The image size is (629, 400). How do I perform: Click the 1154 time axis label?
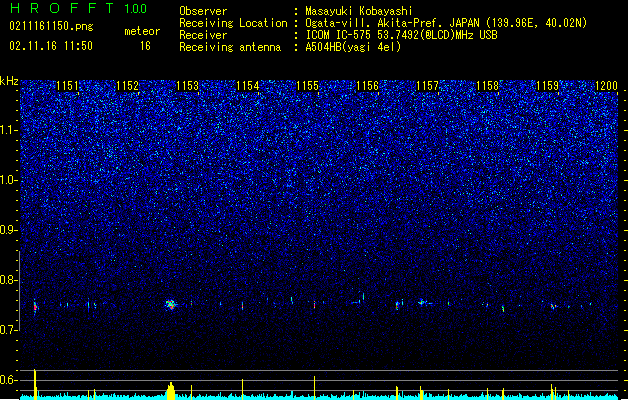pos(248,86)
